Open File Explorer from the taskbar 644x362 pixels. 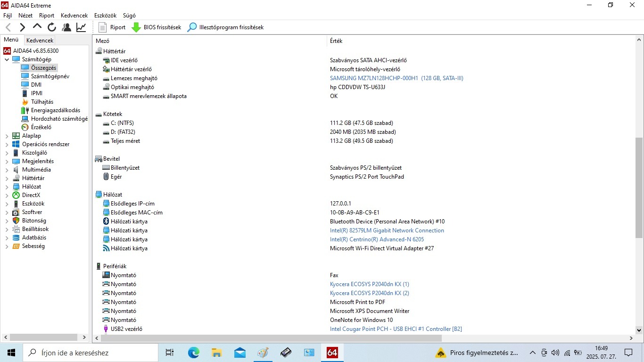coord(216,353)
